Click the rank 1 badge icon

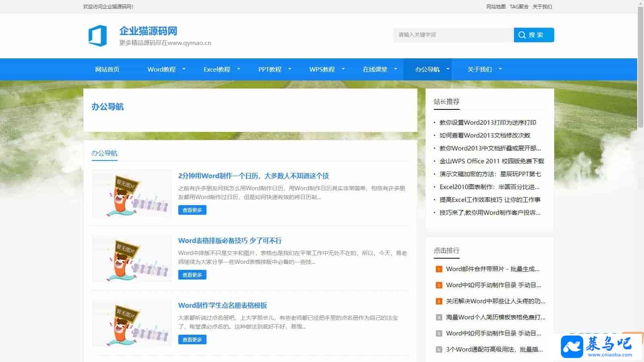coord(439,269)
